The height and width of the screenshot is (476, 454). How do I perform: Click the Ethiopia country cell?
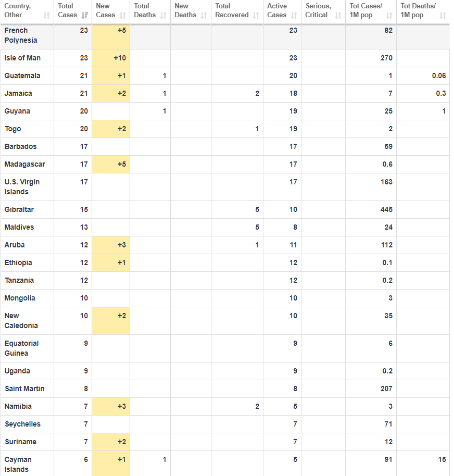coord(18,262)
